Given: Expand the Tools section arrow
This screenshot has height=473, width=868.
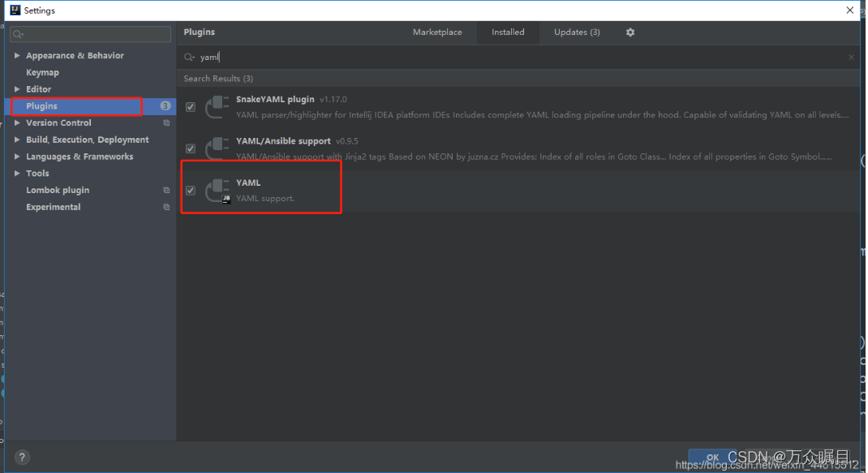Looking at the screenshot, I should (17, 174).
